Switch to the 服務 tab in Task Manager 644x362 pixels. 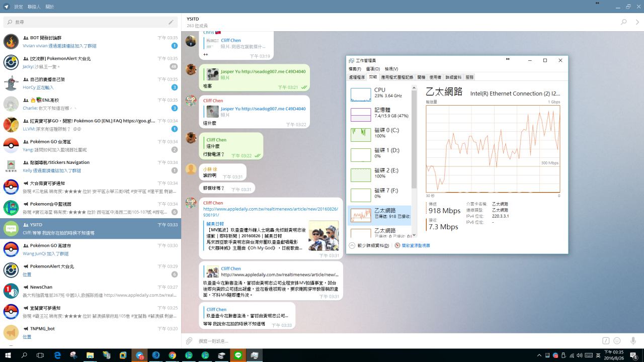click(x=469, y=77)
